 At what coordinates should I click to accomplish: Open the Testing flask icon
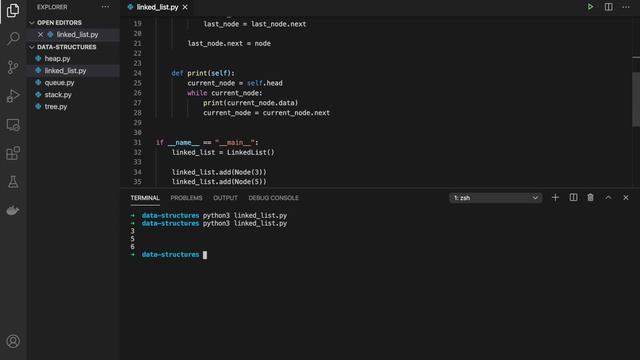click(13, 182)
